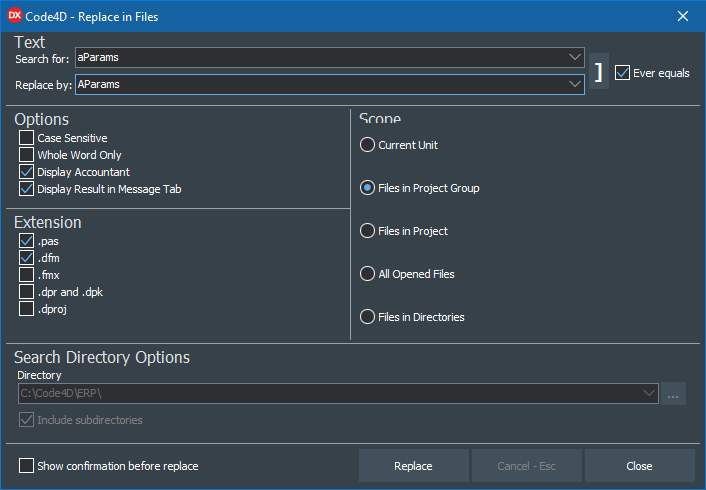
Task: Enable the Case Sensitive checkbox
Action: 26,138
